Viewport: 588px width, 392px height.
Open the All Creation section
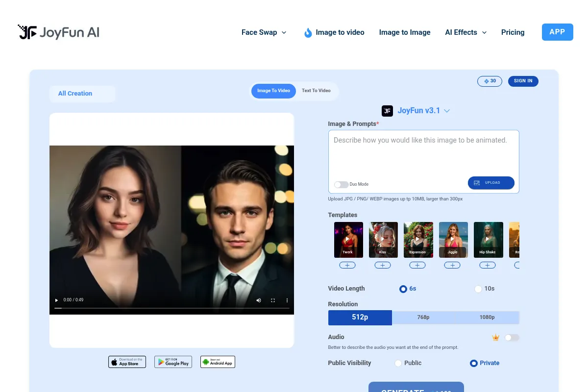point(82,94)
